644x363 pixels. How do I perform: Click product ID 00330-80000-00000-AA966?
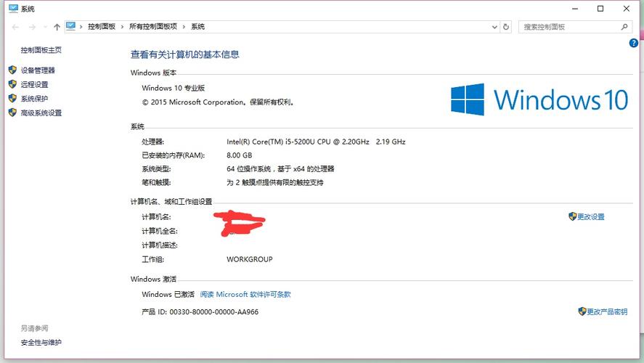pyautogui.click(x=214, y=312)
